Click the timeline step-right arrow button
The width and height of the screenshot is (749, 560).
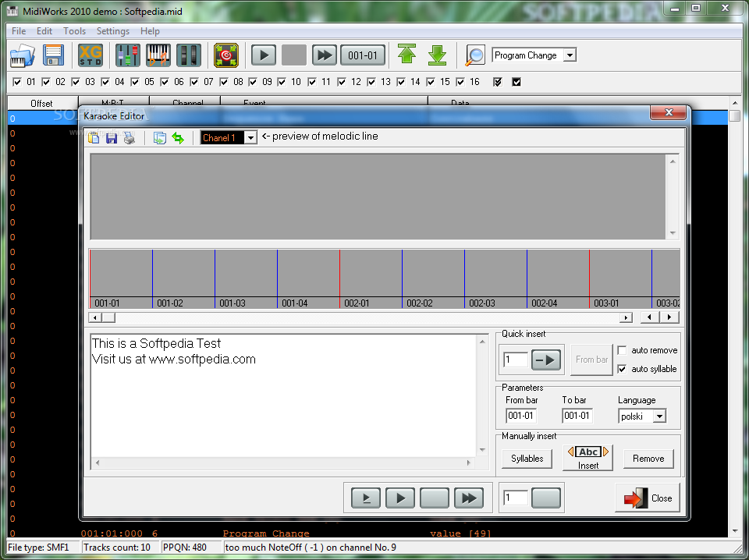(x=669, y=317)
